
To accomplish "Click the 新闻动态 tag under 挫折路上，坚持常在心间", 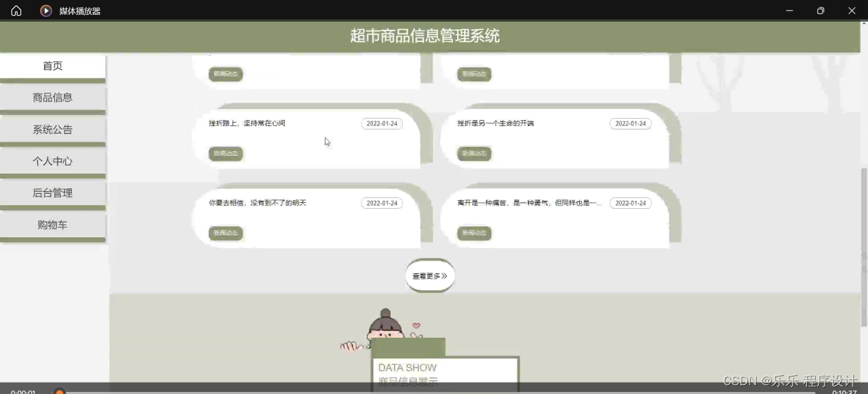I will 225,153.
